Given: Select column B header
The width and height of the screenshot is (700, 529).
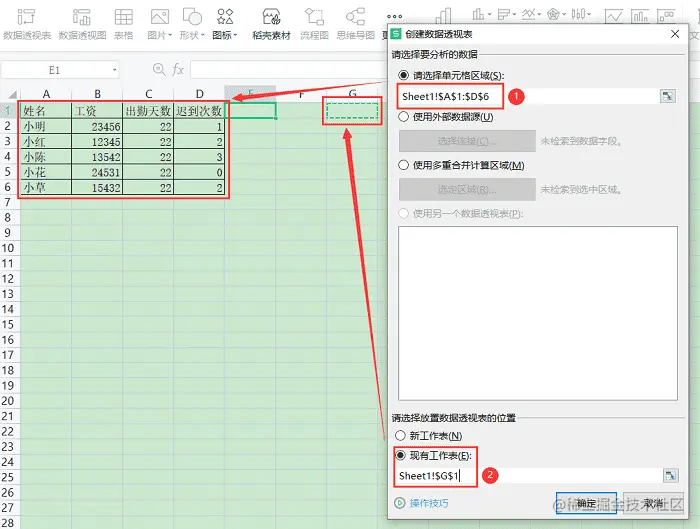Looking at the screenshot, I should (x=97, y=94).
